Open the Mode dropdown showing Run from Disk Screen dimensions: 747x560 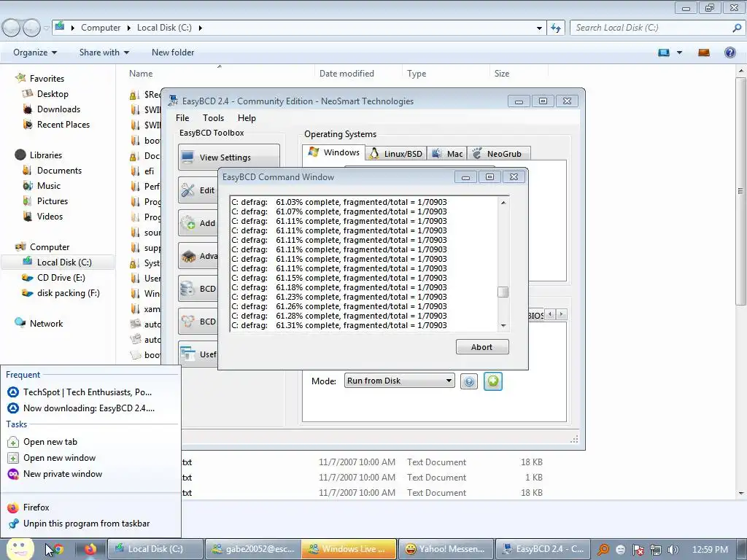pyautogui.click(x=399, y=381)
